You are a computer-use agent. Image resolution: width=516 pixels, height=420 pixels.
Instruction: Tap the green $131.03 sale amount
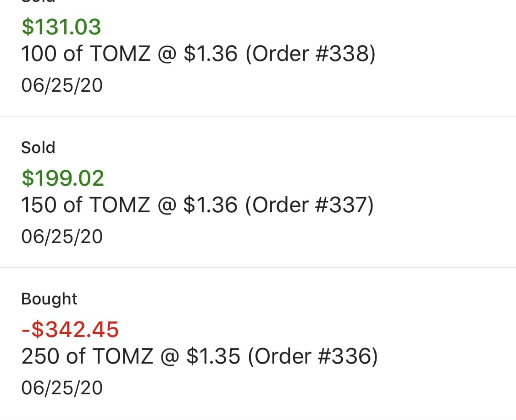tap(61, 27)
